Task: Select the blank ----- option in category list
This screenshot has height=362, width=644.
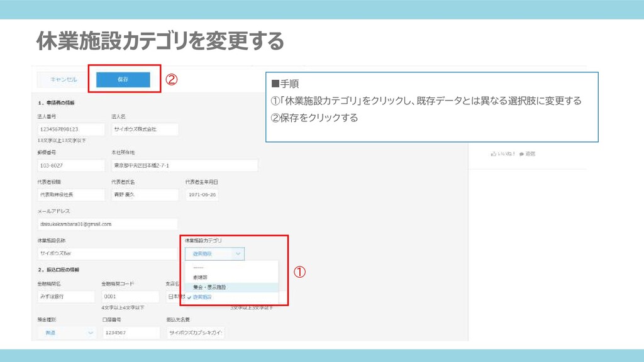Action: (231, 268)
